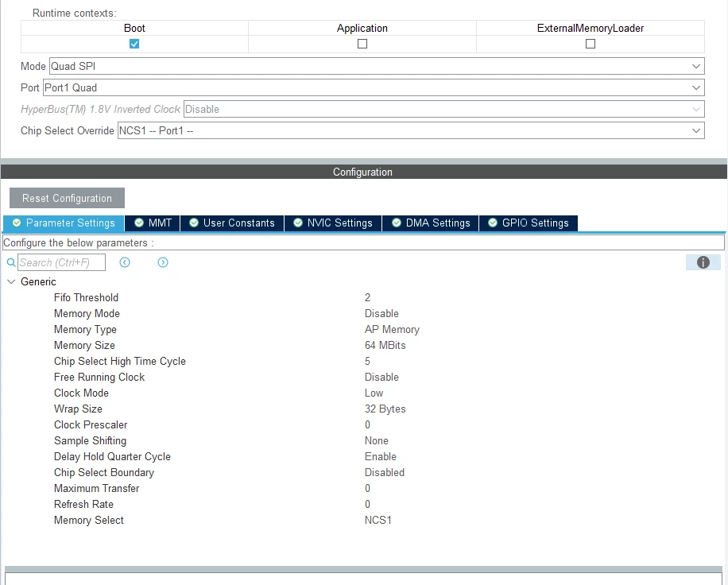728x585 pixels.
Task: Select the Memory Mode value Disable
Action: 381,313
